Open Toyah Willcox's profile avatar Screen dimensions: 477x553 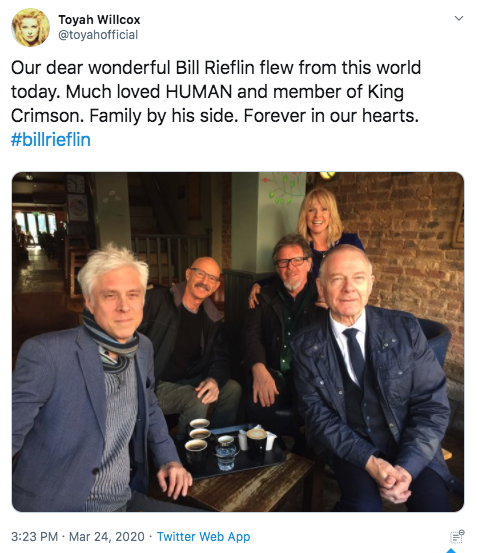[x=30, y=27]
